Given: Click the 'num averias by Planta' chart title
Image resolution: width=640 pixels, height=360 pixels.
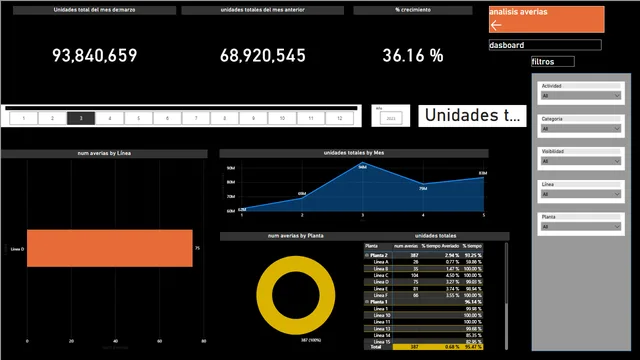Looking at the screenshot, I should pos(296,236).
